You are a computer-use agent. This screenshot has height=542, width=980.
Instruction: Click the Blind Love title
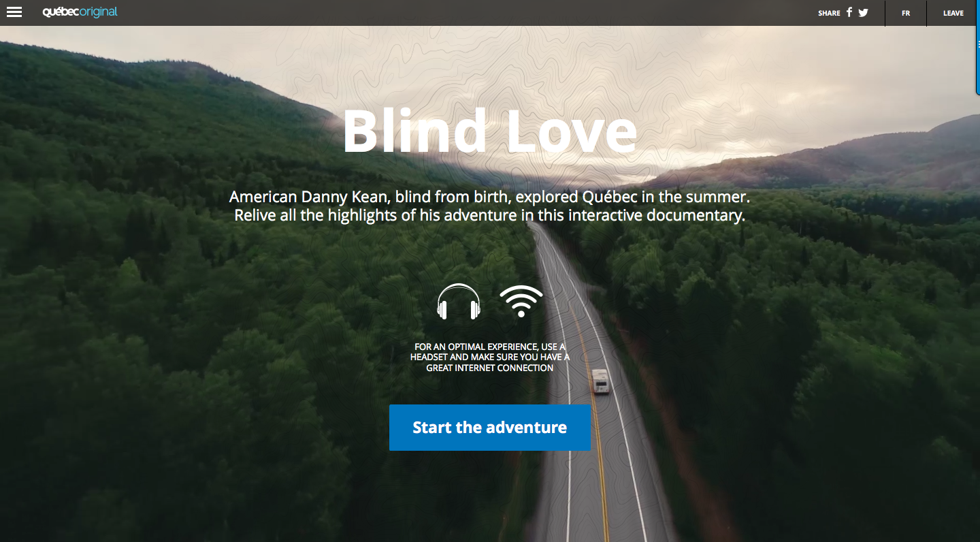click(489, 131)
